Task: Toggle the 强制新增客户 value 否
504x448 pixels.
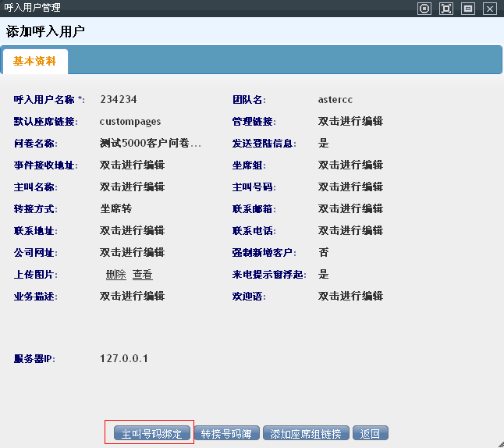Action: (324, 253)
